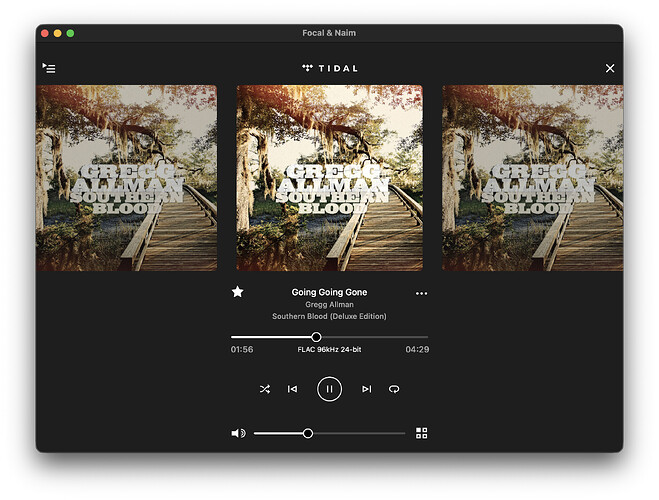659x500 pixels.
Task: Maximize the Focal & Naim window
Action: pos(70,33)
